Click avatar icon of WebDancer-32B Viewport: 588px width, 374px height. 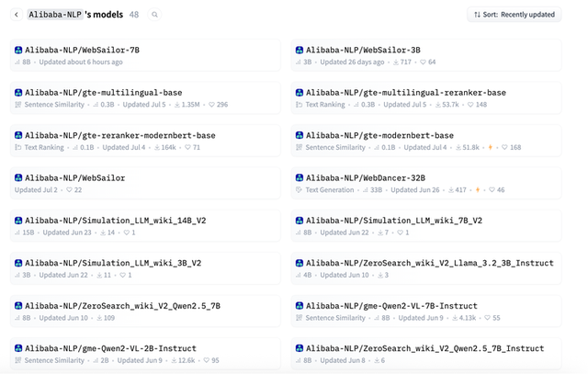coord(300,177)
